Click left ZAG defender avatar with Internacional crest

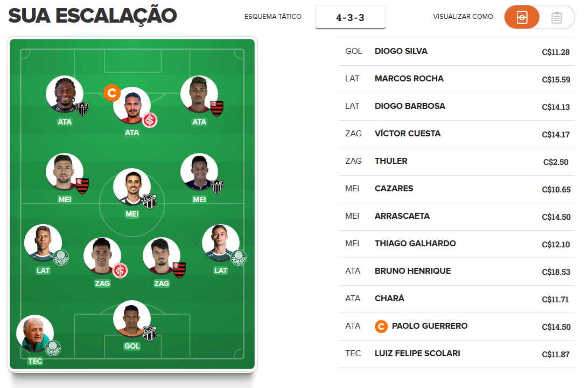coord(102,255)
